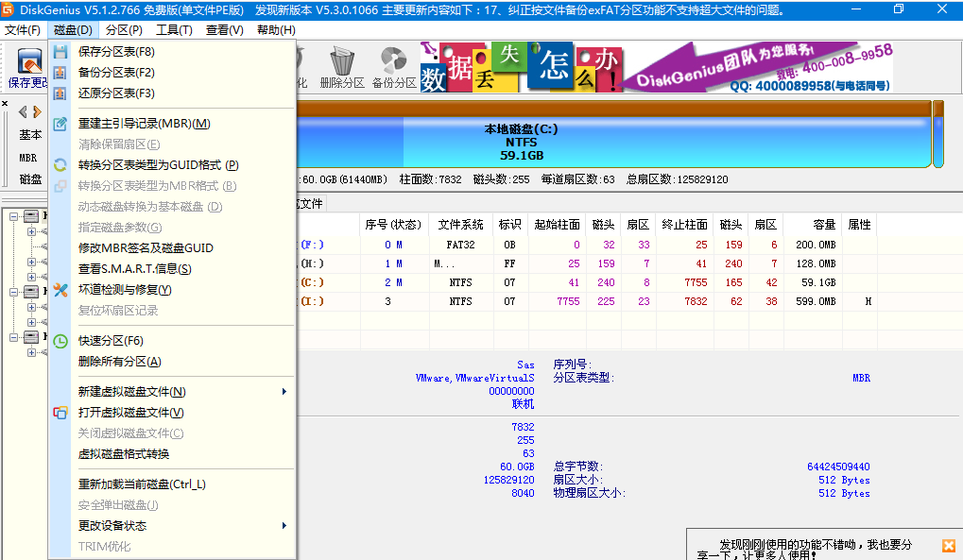The image size is (963, 560).
Task: Choose 快速分区(F6) menu item
Action: coord(111,341)
